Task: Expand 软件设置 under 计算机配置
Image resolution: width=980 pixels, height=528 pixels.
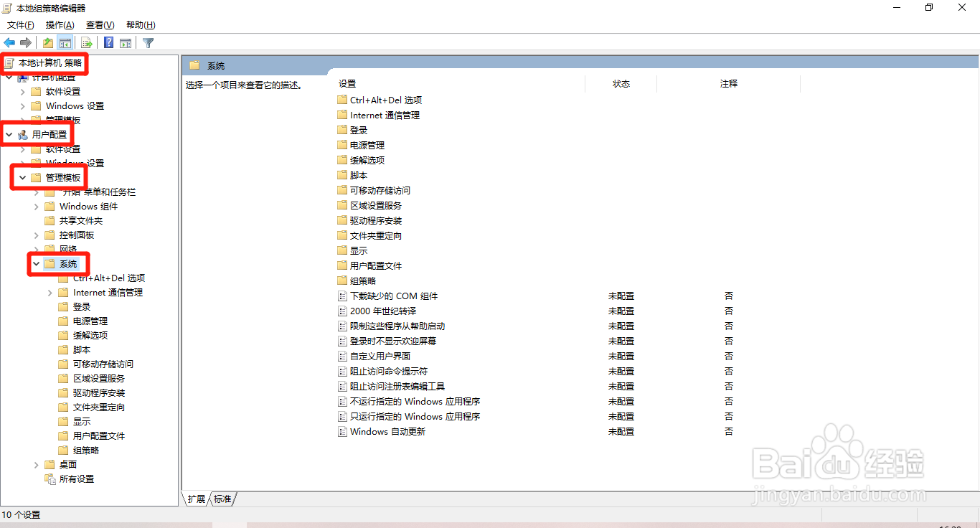Action: tap(23, 91)
